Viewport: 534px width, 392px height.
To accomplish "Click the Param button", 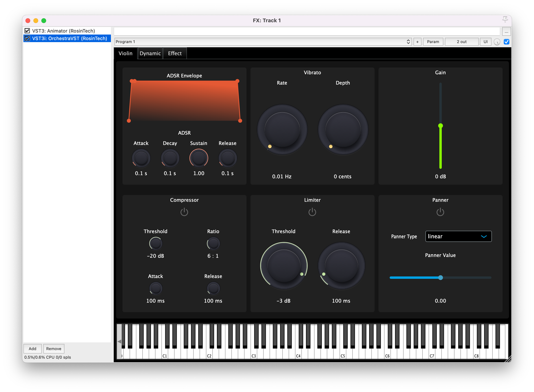I will click(x=433, y=42).
